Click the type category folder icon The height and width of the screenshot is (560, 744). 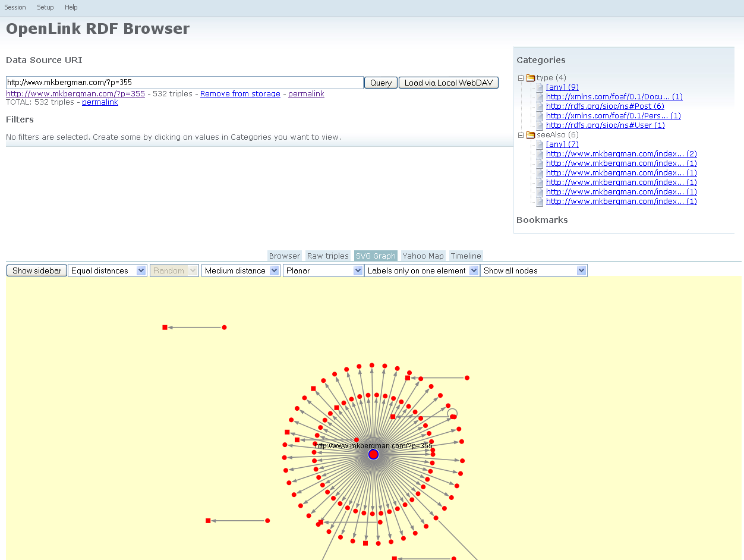(x=530, y=77)
